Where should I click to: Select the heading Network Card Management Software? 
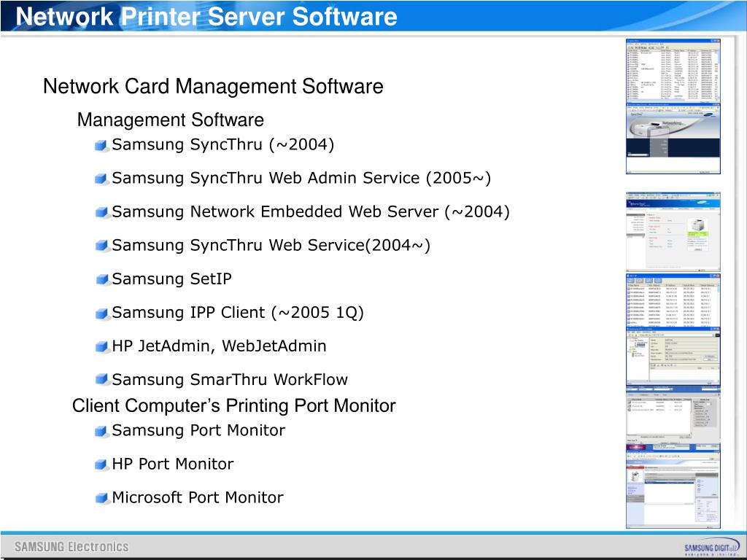pyautogui.click(x=213, y=86)
